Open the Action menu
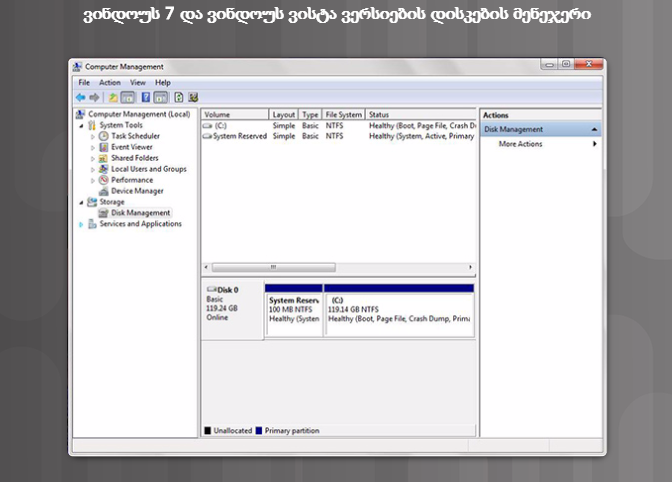672x482 pixels. (x=110, y=82)
